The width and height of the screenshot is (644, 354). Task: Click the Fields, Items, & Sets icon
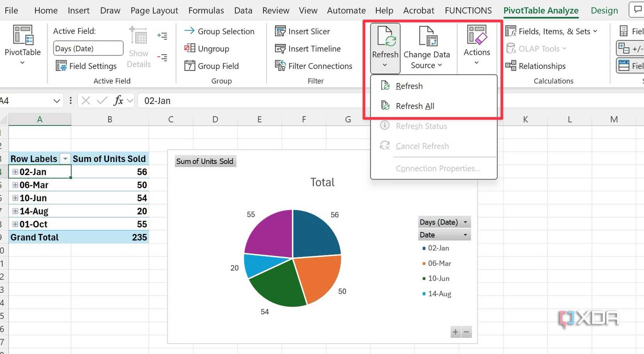click(511, 31)
